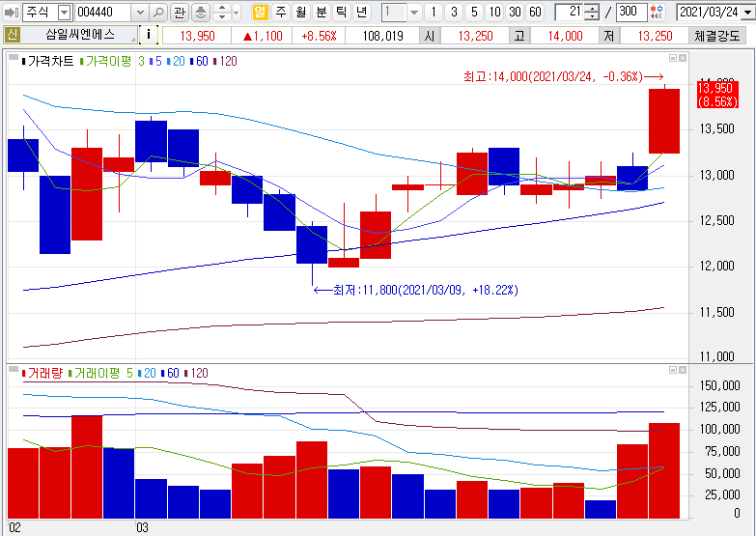Click the 120-day price MA legend entry
The height and width of the screenshot is (536, 756).
pos(225,61)
